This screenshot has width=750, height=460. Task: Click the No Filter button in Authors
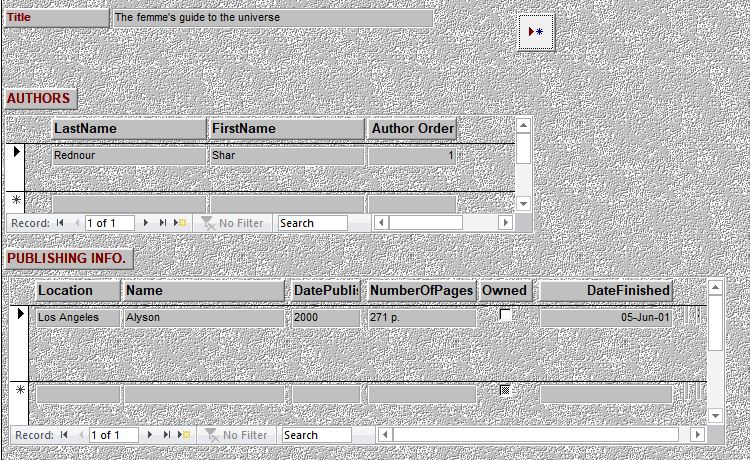pyautogui.click(x=233, y=223)
